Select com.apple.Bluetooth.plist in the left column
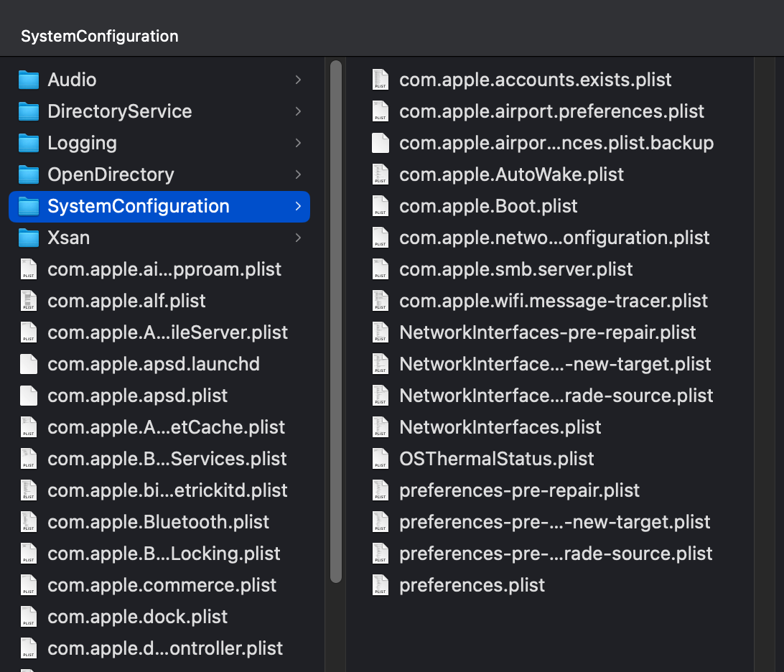This screenshot has width=784, height=672. point(158,522)
